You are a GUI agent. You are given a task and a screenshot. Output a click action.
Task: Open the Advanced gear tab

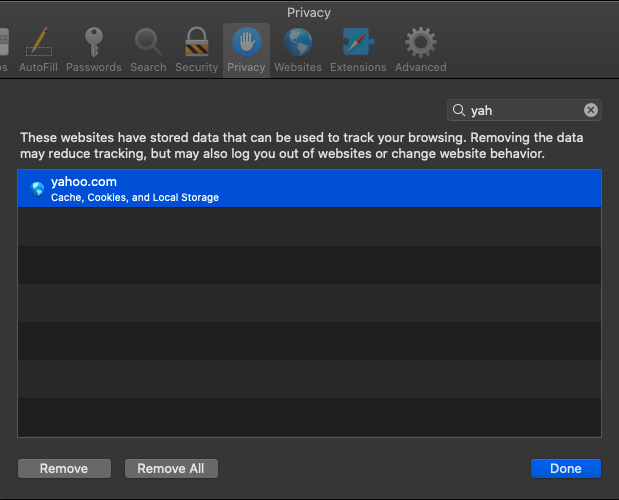tap(421, 50)
